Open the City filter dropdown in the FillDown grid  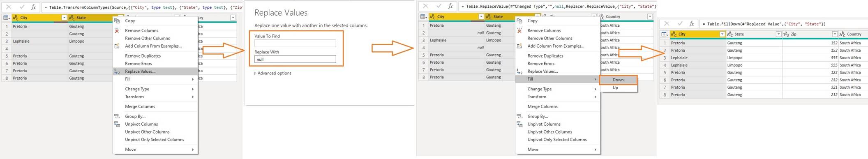point(722,34)
